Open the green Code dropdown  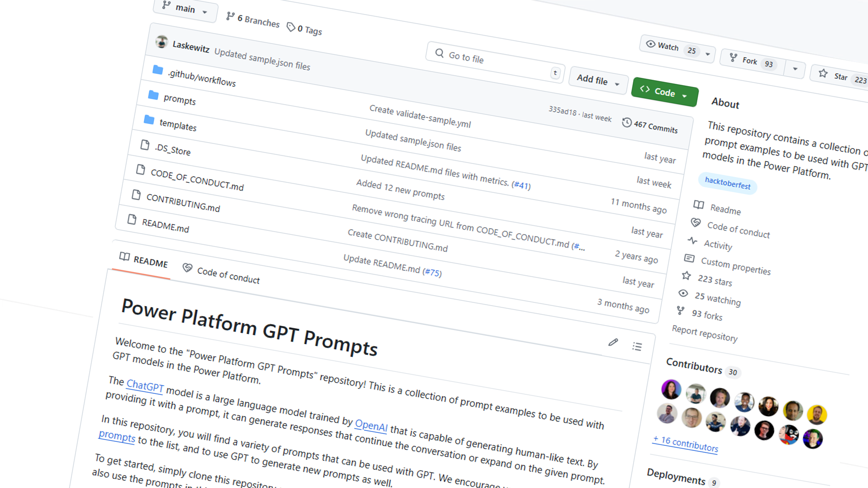click(x=664, y=91)
